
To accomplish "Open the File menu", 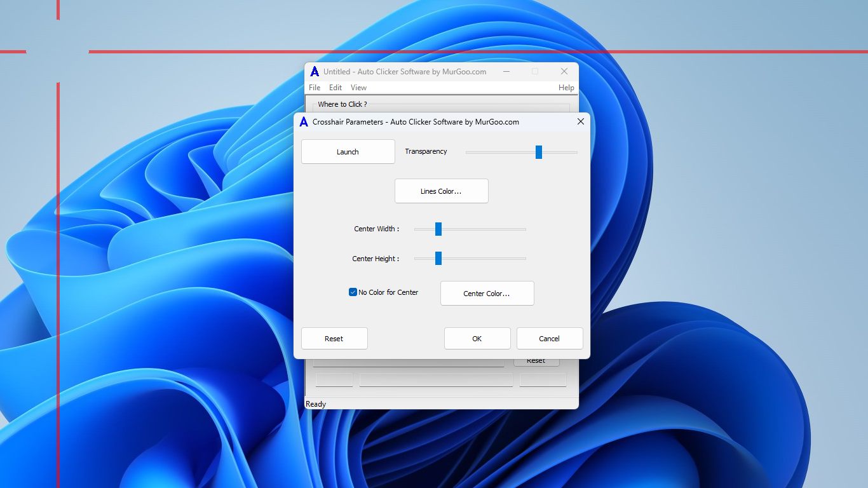I will 314,87.
